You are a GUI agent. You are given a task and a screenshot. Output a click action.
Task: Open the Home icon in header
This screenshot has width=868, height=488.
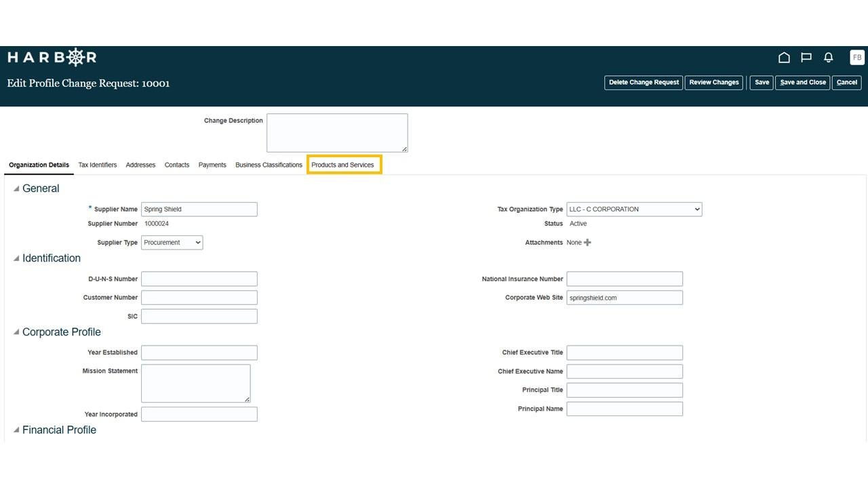(x=784, y=58)
